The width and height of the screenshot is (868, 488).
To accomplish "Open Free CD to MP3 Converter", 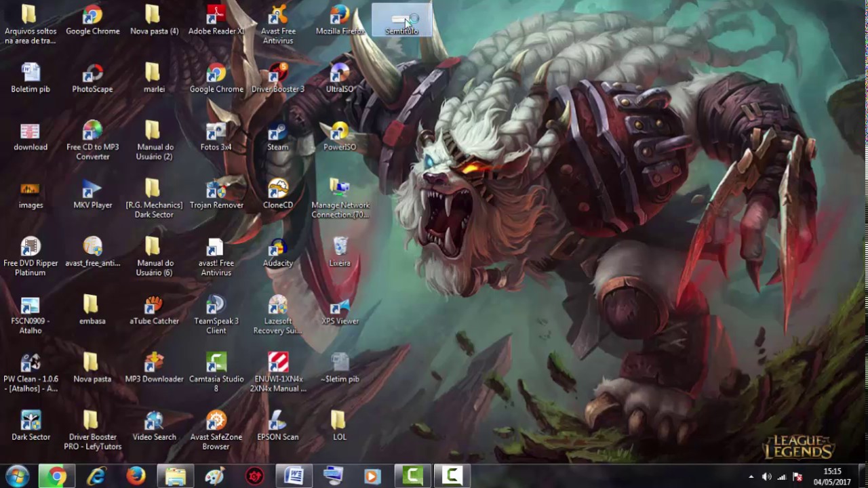I will coord(92,140).
